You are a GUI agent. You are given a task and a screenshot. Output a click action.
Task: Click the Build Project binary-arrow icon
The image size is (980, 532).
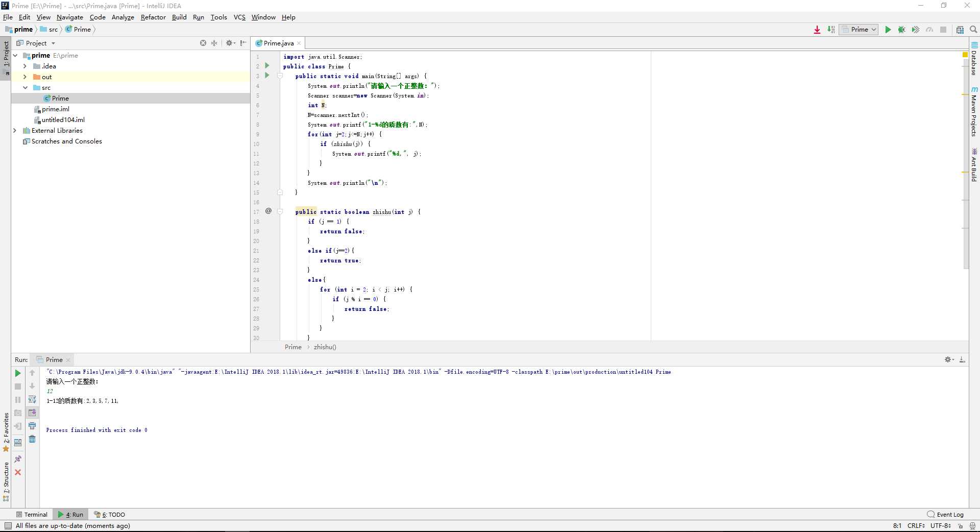tap(831, 30)
